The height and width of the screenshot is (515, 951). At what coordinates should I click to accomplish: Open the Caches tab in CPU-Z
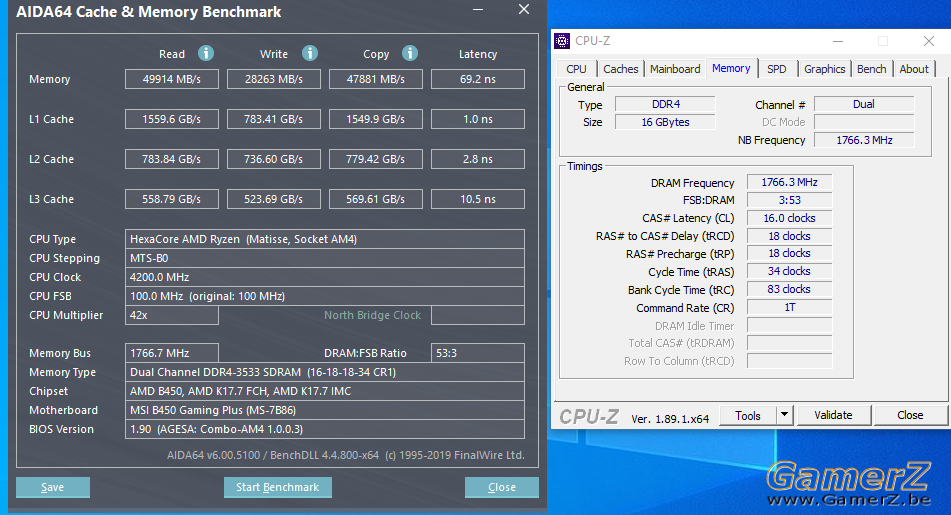click(x=620, y=69)
